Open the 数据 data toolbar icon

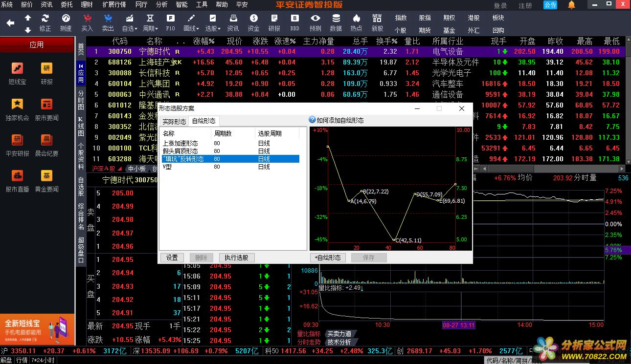tap(336, 22)
